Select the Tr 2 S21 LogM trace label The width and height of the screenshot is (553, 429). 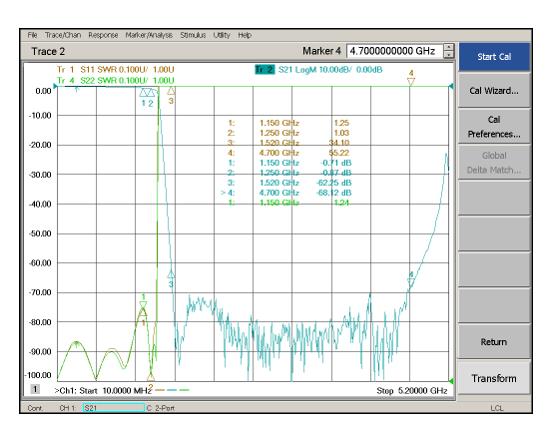coord(318,70)
